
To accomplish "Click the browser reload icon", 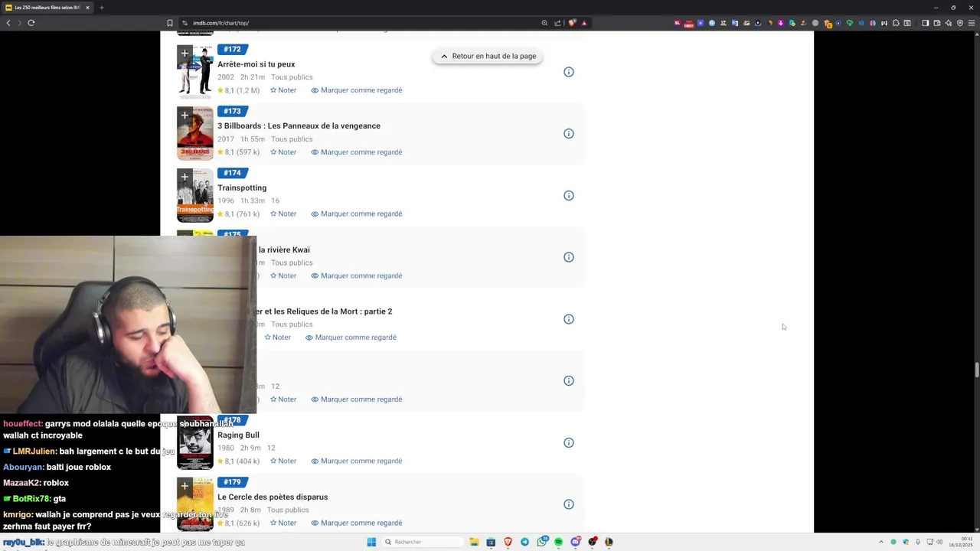I will 31,23.
